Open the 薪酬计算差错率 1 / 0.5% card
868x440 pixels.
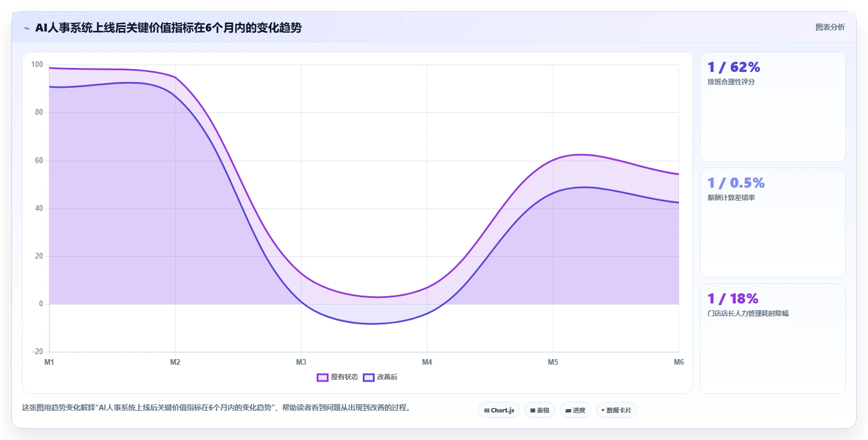(x=772, y=223)
